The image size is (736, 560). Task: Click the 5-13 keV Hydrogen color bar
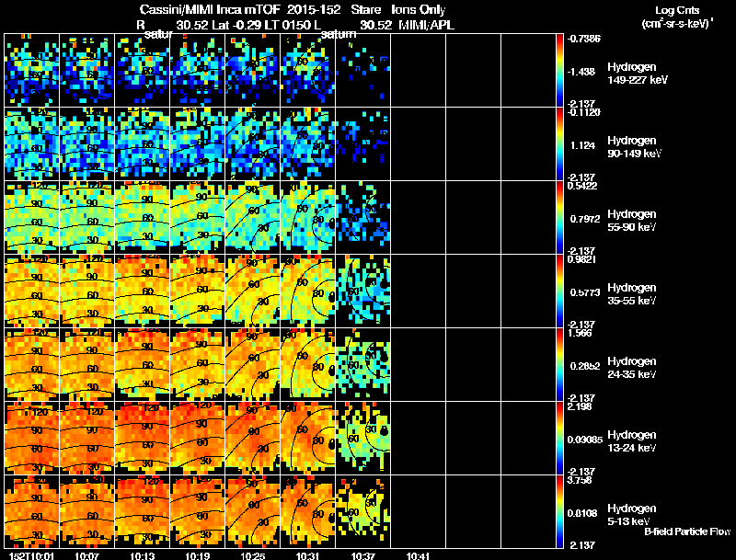(x=560, y=512)
